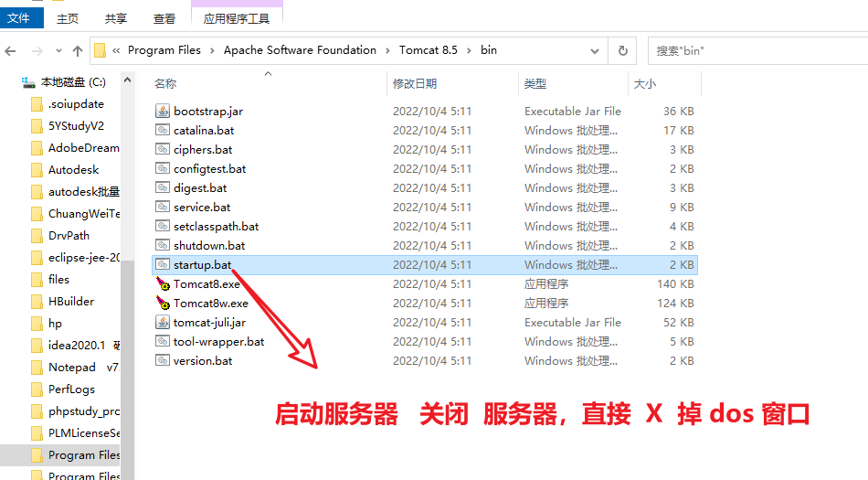Expand the hidden path chevron «
868x480 pixels.
[116, 50]
